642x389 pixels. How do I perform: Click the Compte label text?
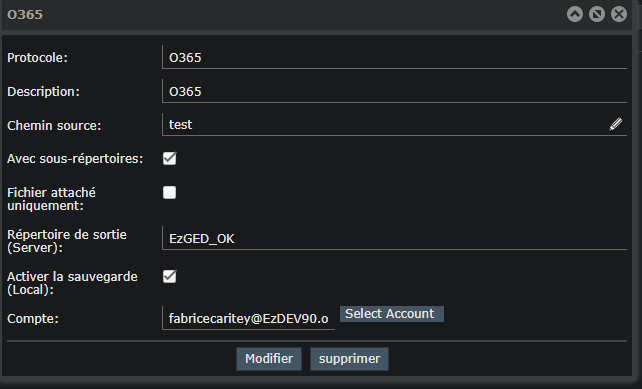point(33,319)
